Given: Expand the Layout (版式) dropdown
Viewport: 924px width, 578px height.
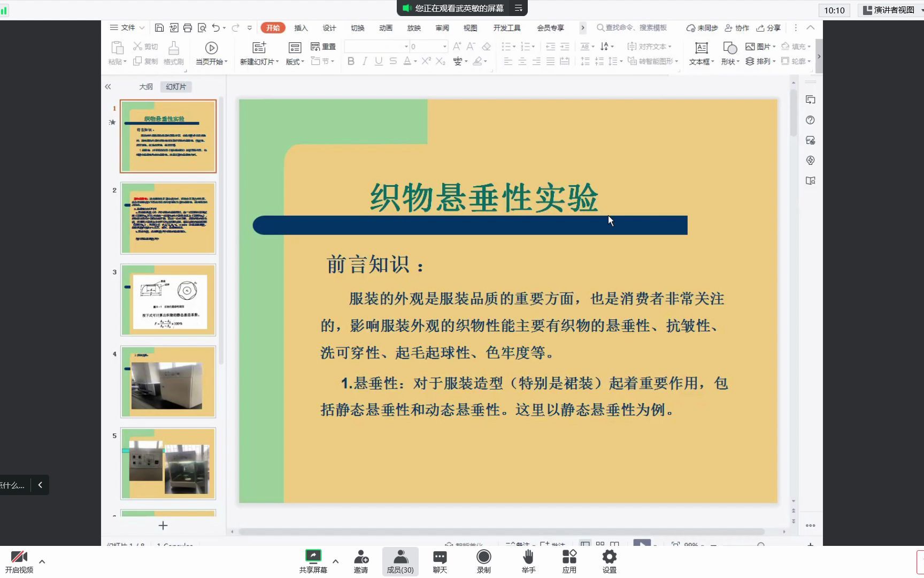Looking at the screenshot, I should pyautogui.click(x=295, y=62).
